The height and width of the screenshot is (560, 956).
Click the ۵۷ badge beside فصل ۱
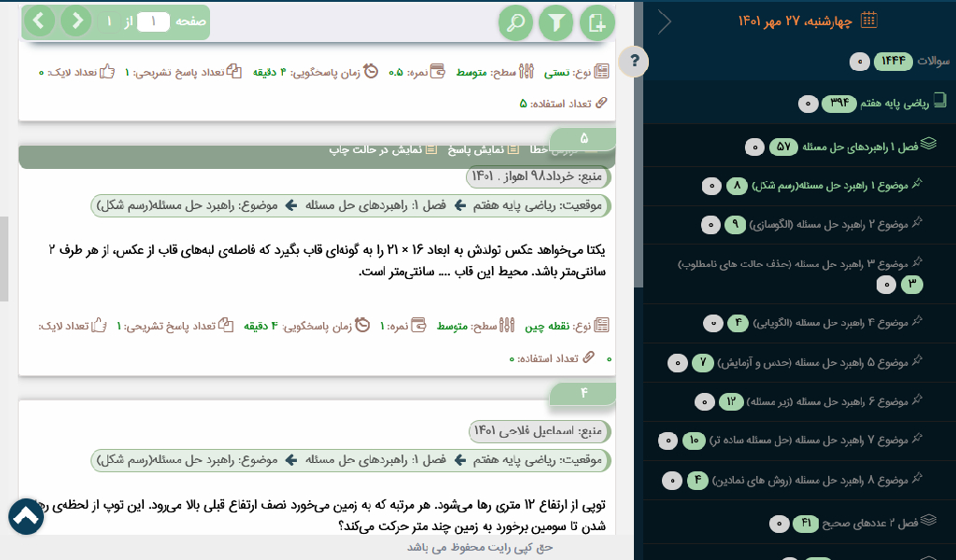(783, 147)
